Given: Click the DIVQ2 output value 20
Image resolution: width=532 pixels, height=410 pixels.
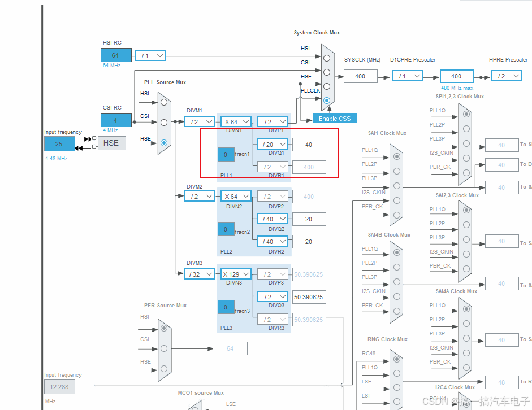Looking at the screenshot, I should pyautogui.click(x=309, y=219).
